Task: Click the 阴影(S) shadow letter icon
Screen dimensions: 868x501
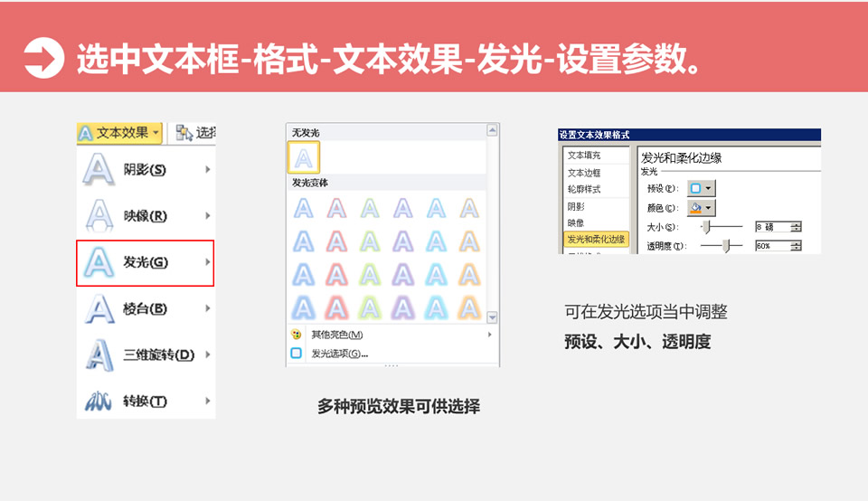Action: coord(98,169)
